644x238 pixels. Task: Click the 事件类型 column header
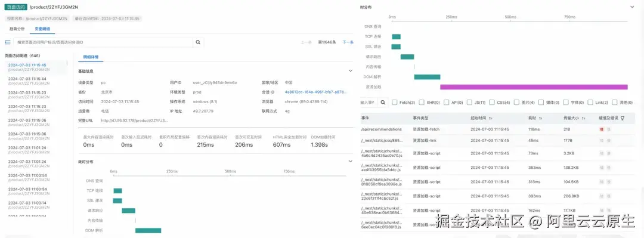420,118
